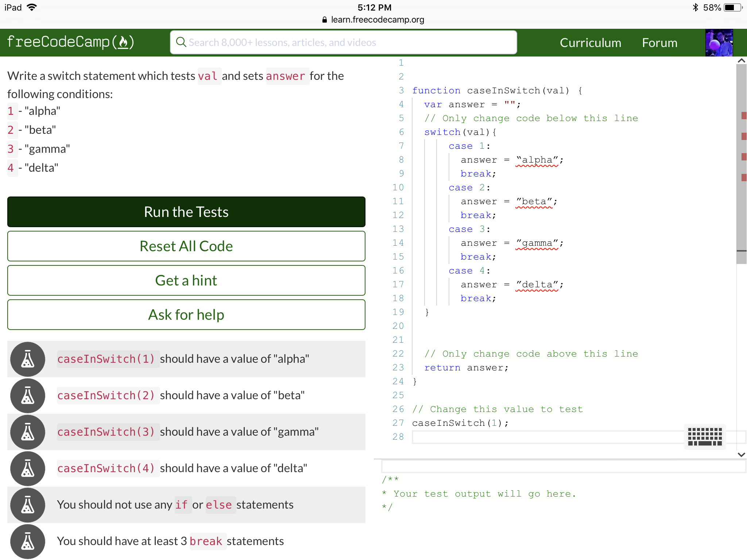Open the Curriculum menu
This screenshot has height=560, width=747.
click(x=590, y=42)
